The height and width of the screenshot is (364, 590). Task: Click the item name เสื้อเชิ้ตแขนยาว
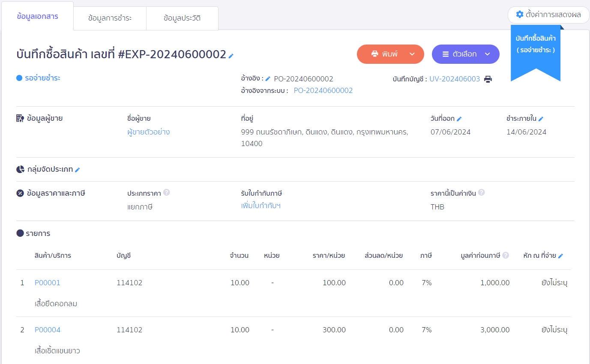click(57, 351)
